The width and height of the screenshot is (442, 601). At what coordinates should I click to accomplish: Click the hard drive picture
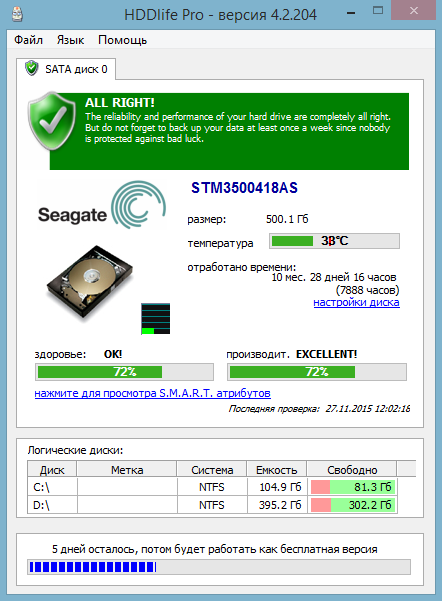pyautogui.click(x=90, y=282)
